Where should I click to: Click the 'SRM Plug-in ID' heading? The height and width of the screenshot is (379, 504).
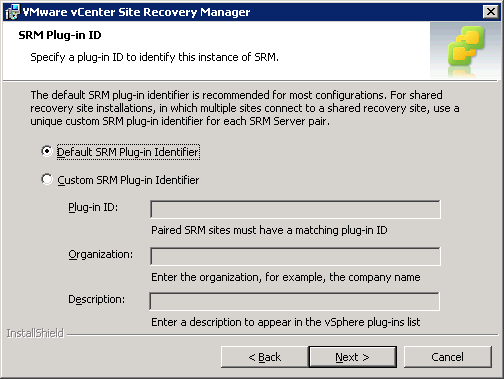tap(60, 35)
